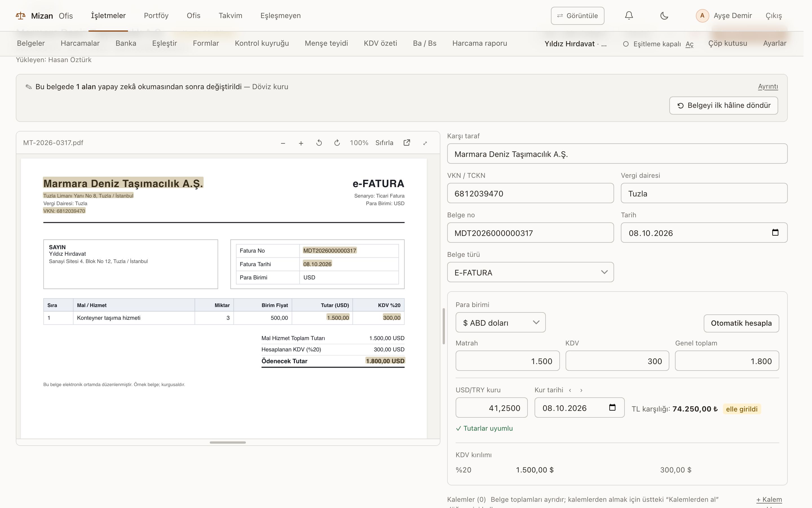Click the Karşı taraf input field
The width and height of the screenshot is (812, 508).
coord(617,154)
